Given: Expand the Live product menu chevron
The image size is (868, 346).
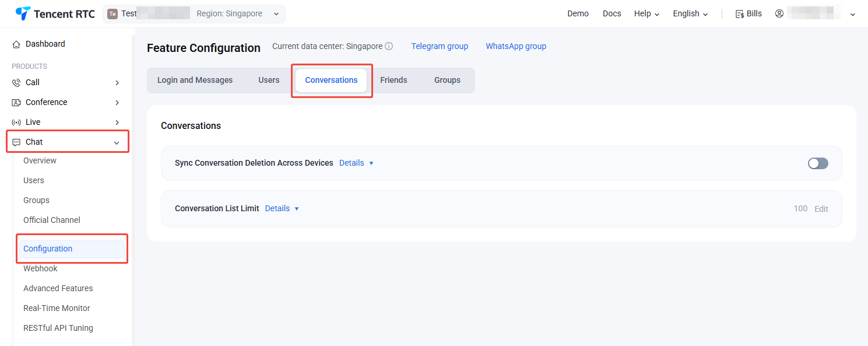Looking at the screenshot, I should click(117, 123).
